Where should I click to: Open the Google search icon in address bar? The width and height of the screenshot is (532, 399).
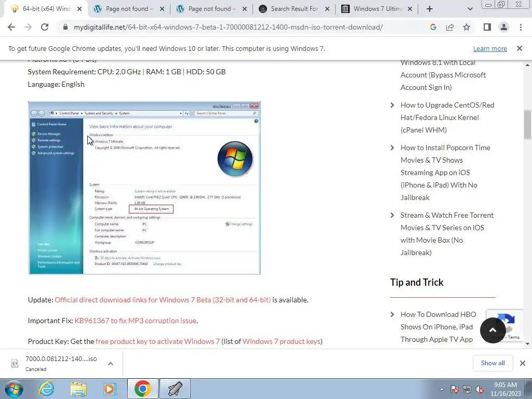(433, 27)
